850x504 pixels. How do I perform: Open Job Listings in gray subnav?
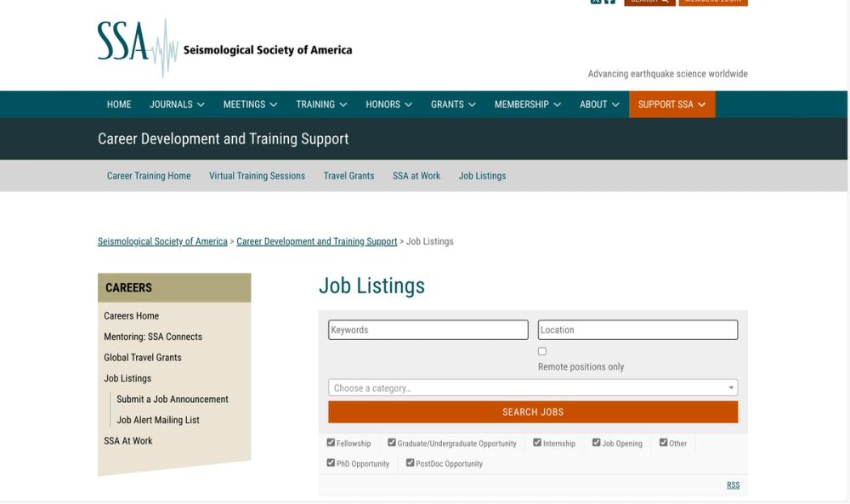482,176
